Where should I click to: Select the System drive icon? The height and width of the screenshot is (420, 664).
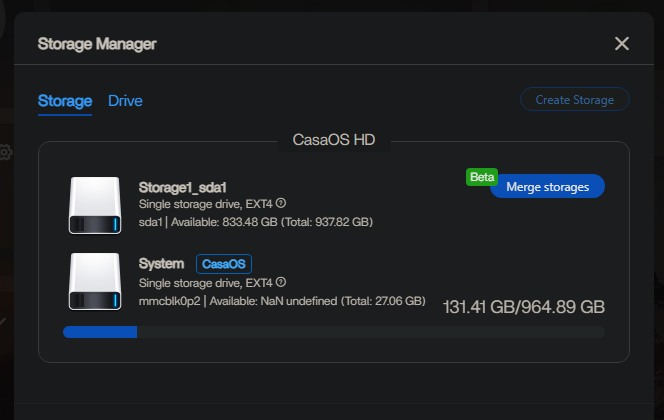[x=95, y=282]
